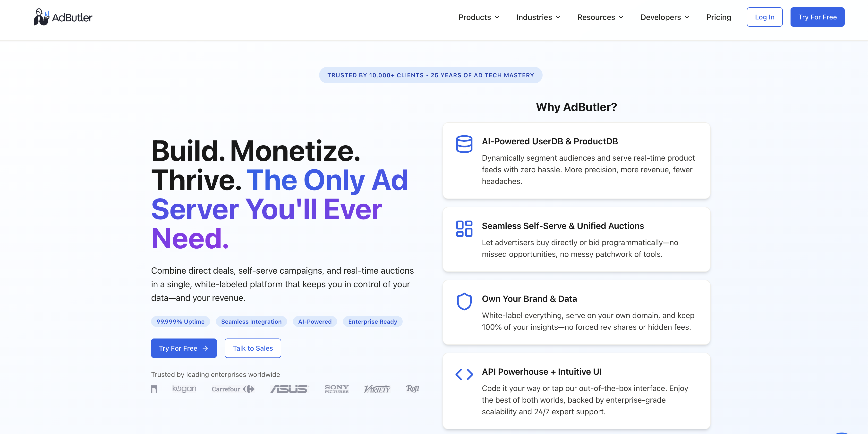Viewport: 868px width, 434px height.
Task: Click the hero Try For Free arrow button
Action: [x=184, y=348]
